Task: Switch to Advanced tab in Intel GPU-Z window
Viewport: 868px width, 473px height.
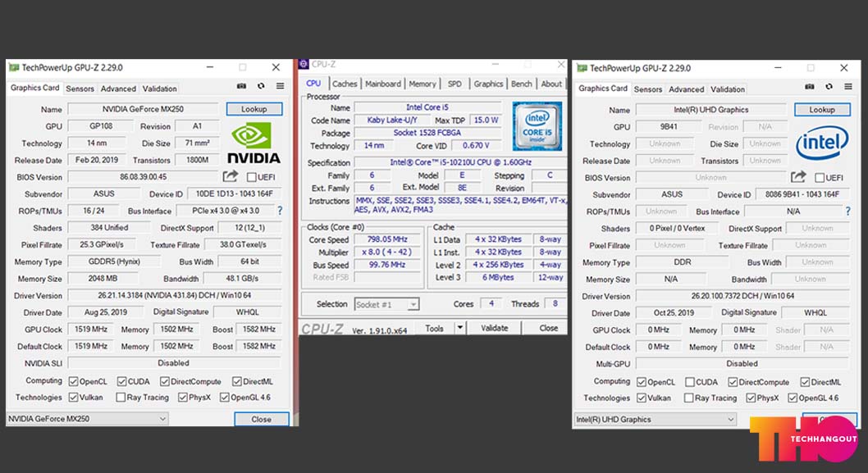Action: pyautogui.click(x=686, y=89)
